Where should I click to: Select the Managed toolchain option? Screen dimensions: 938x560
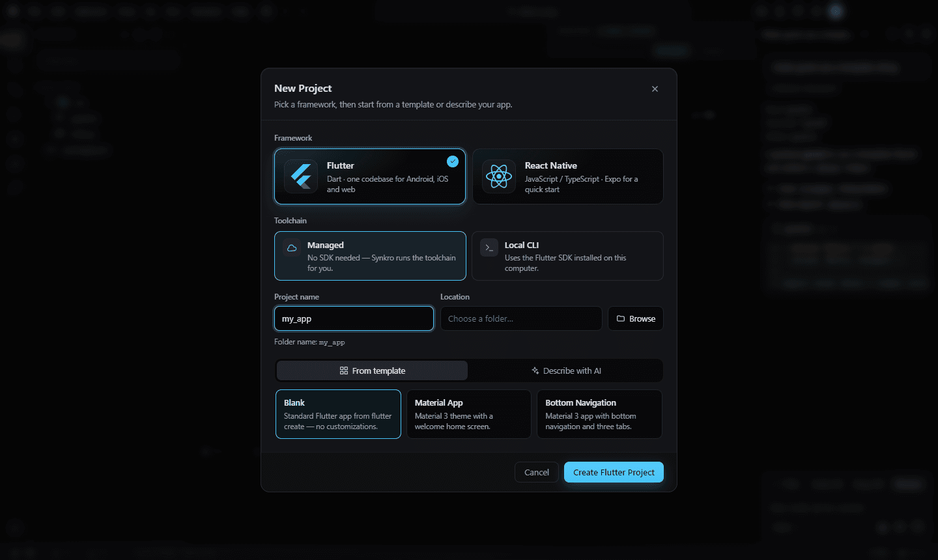[370, 256]
